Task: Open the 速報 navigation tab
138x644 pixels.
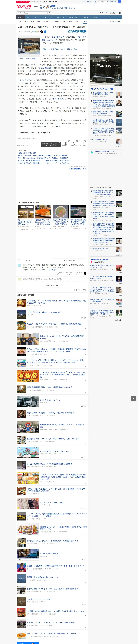Action: [28, 17]
